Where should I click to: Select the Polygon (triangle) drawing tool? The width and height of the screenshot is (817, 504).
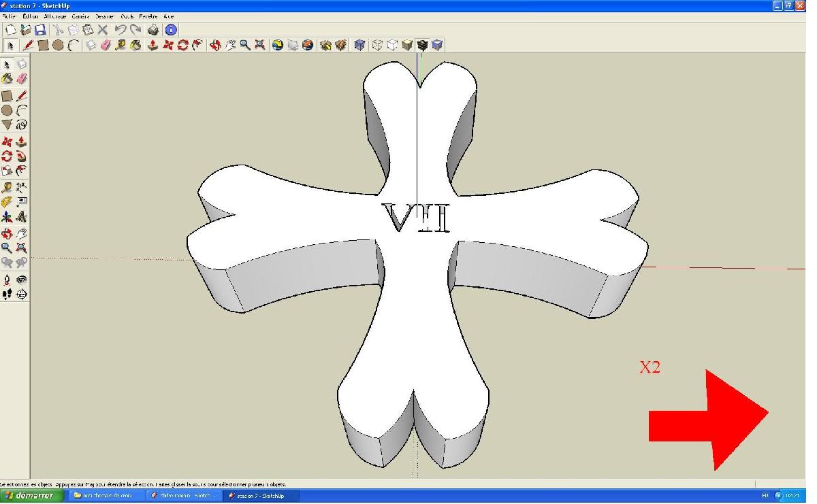[x=7, y=125]
